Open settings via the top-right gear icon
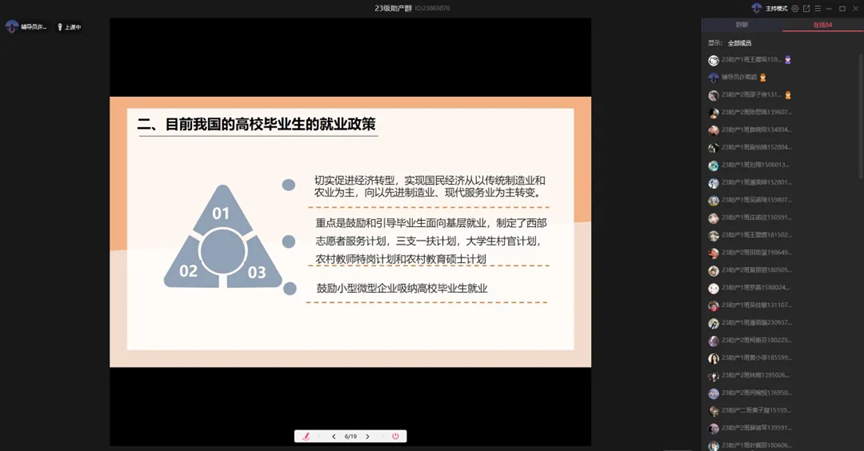 coord(795,8)
